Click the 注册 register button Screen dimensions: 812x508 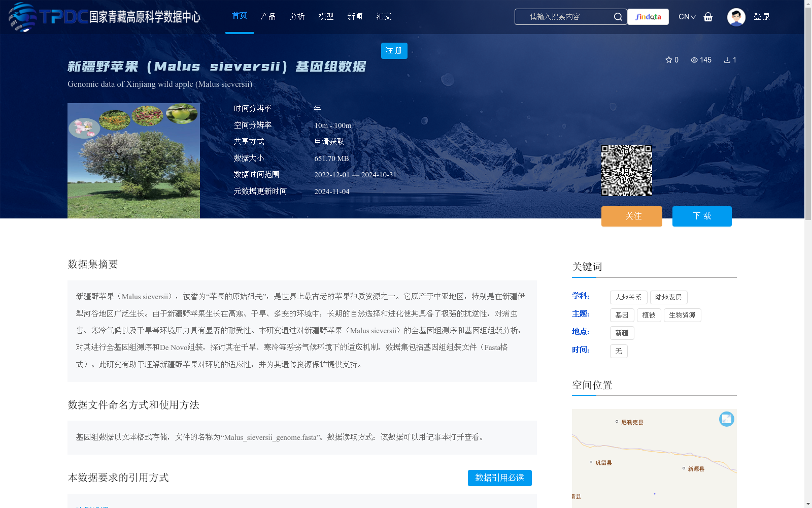(394, 51)
